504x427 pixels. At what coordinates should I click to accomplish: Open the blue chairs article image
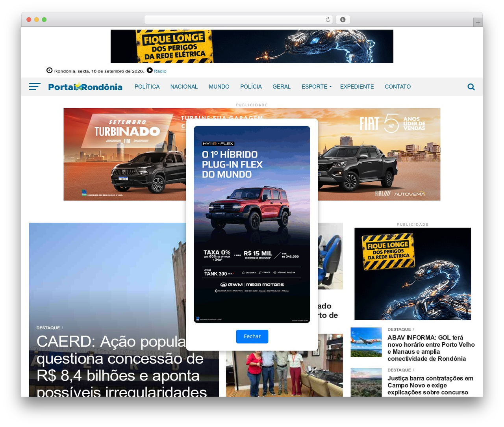[330, 256]
